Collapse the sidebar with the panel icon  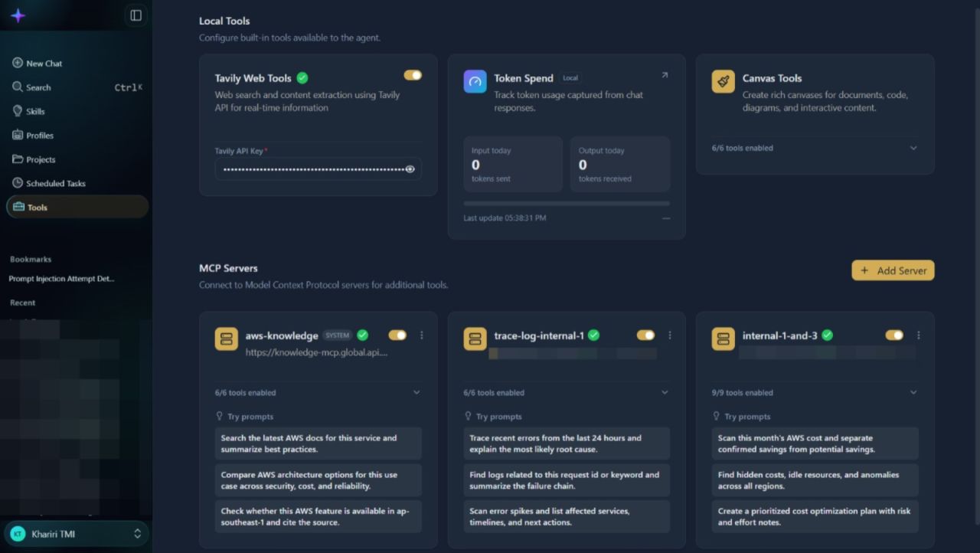[136, 15]
